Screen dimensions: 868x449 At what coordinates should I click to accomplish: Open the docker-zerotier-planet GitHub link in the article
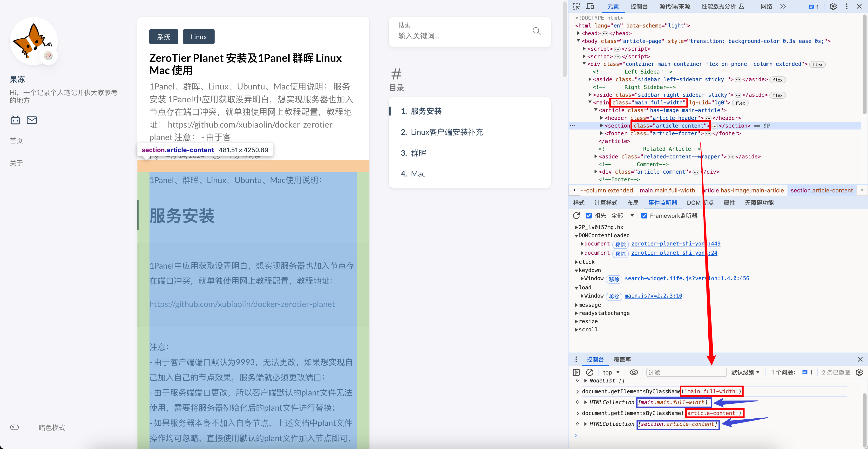pos(242,304)
